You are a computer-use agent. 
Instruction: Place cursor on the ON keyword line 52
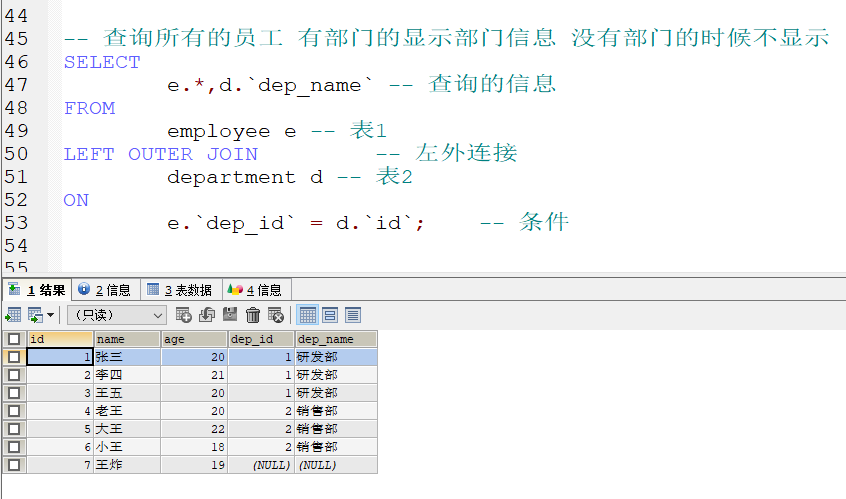click(x=76, y=200)
